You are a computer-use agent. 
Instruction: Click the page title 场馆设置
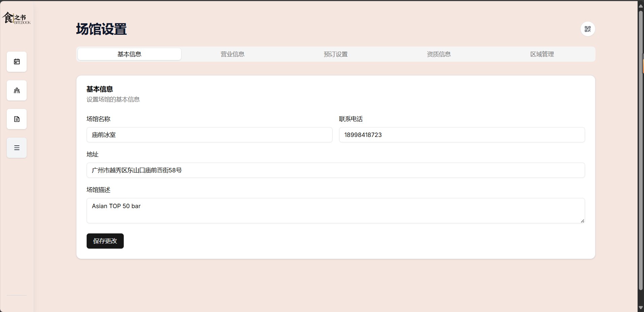pyautogui.click(x=101, y=29)
